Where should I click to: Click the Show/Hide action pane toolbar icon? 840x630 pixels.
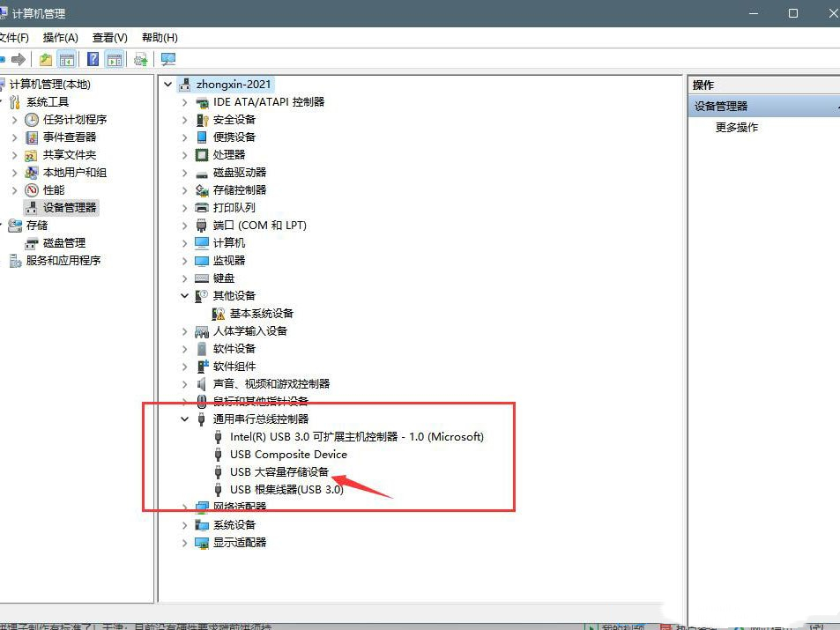(113, 59)
